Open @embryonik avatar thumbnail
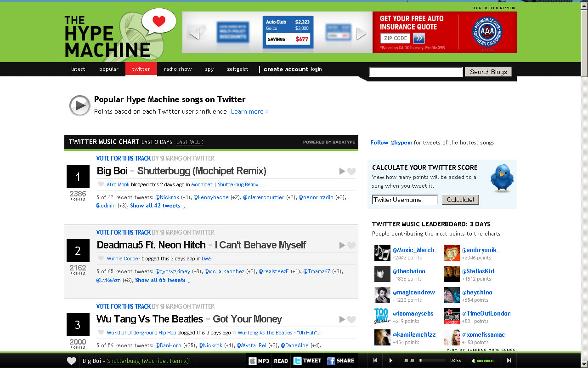This screenshot has height=368, width=588. pyautogui.click(x=452, y=253)
